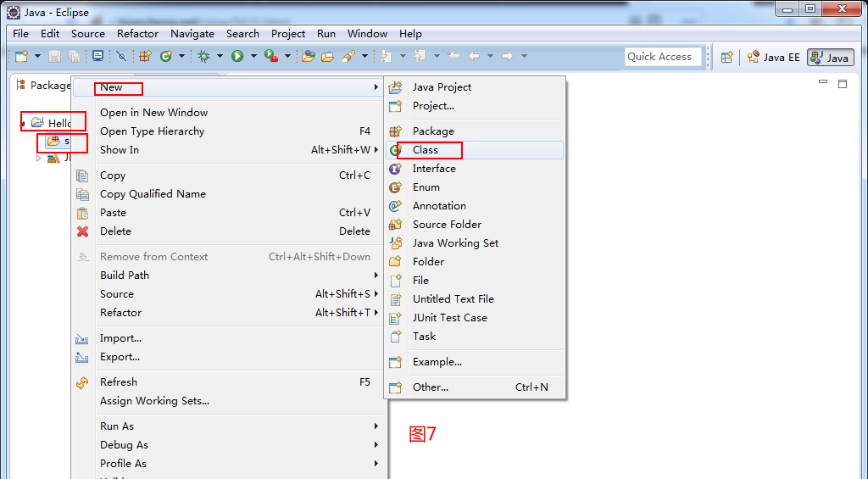Screen dimensions: 868x479
Task: Open the New wizard dropdown arrow
Action: [37, 56]
